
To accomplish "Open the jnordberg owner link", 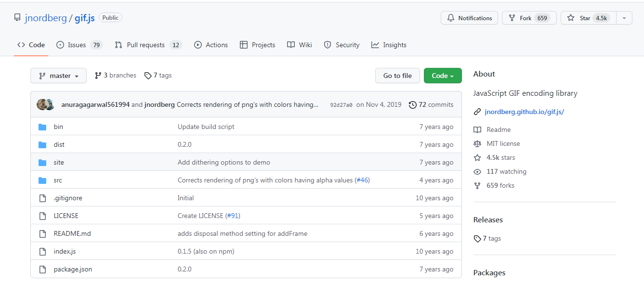I will tap(46, 18).
